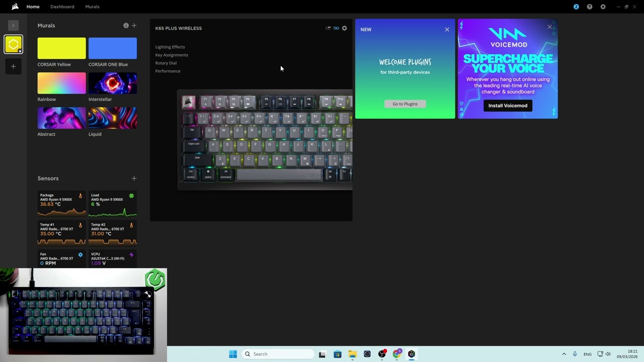The image size is (644, 362).
Task: Open notifications with badge 2
Action: (576, 7)
